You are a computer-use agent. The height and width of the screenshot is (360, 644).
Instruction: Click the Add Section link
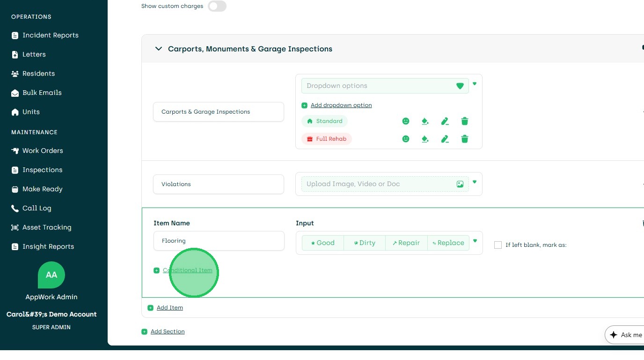click(x=168, y=331)
